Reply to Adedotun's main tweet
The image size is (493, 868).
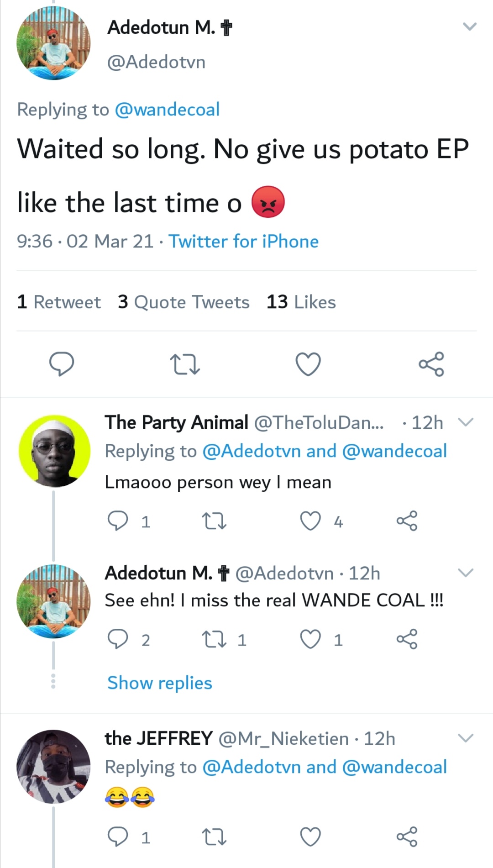click(x=62, y=364)
